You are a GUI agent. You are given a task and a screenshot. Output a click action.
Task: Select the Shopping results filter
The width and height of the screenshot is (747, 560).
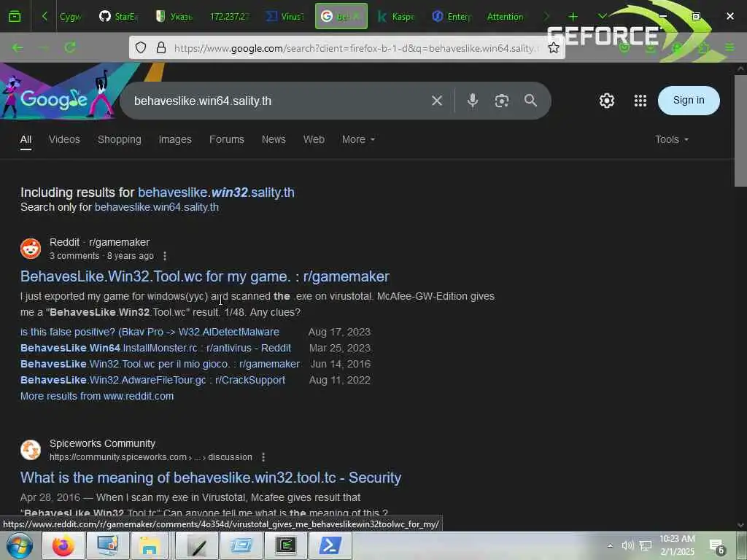pos(120,139)
